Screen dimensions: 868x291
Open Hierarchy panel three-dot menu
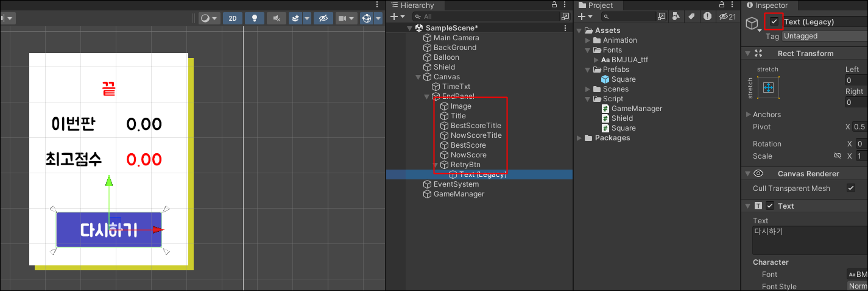[565, 5]
